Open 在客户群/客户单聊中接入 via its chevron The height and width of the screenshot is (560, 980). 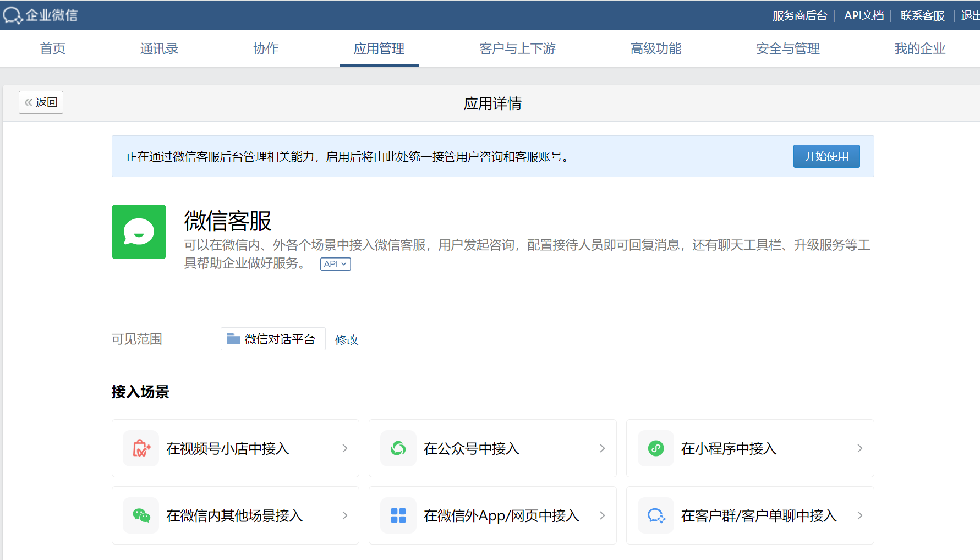pyautogui.click(x=860, y=515)
